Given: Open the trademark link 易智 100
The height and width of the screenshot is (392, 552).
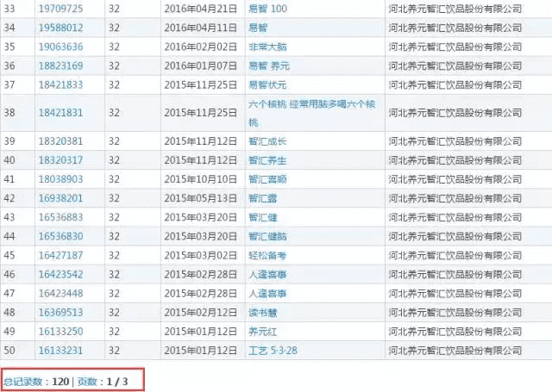Looking at the screenshot, I should coord(267,9).
